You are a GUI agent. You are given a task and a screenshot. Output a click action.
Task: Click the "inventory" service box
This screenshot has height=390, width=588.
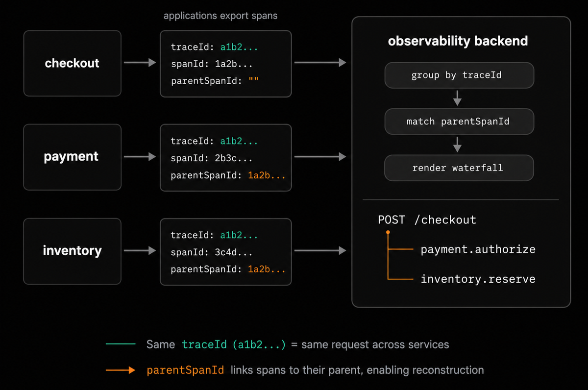pyautogui.click(x=72, y=251)
